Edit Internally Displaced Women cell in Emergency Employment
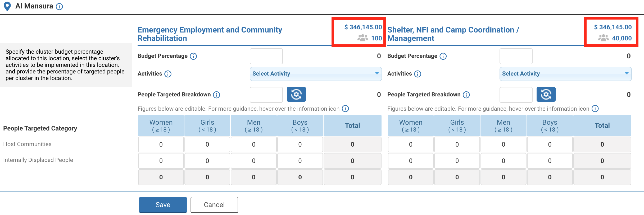This screenshot has width=644, height=215. coord(161,161)
